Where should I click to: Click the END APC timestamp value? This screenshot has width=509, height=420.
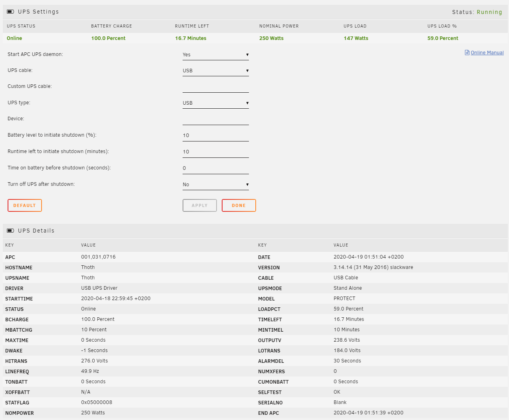[x=368, y=413]
